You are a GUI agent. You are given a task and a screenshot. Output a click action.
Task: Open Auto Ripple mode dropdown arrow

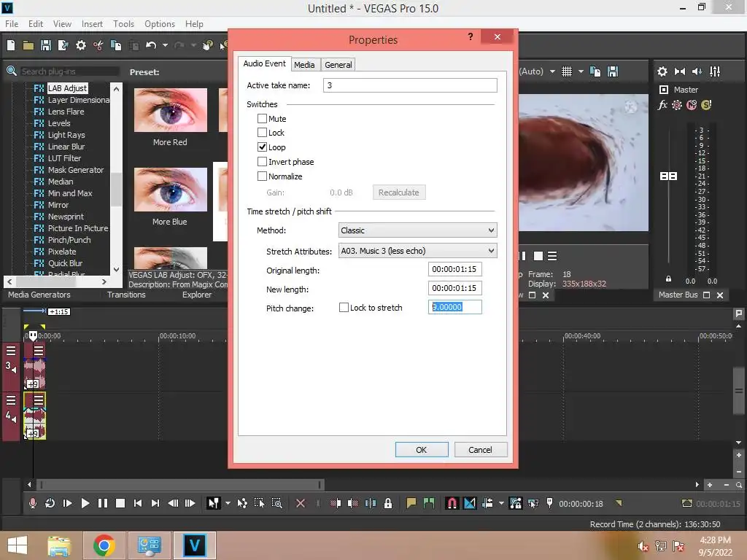pyautogui.click(x=501, y=503)
